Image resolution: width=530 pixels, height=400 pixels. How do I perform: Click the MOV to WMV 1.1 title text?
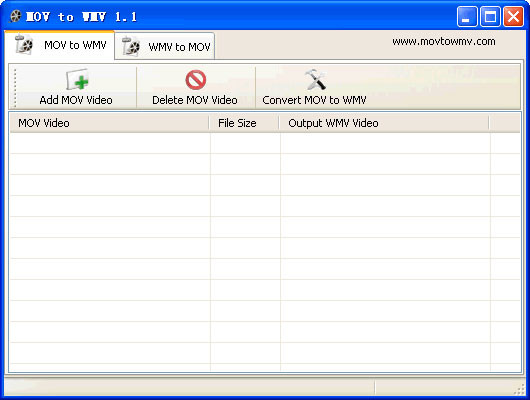tap(81, 17)
